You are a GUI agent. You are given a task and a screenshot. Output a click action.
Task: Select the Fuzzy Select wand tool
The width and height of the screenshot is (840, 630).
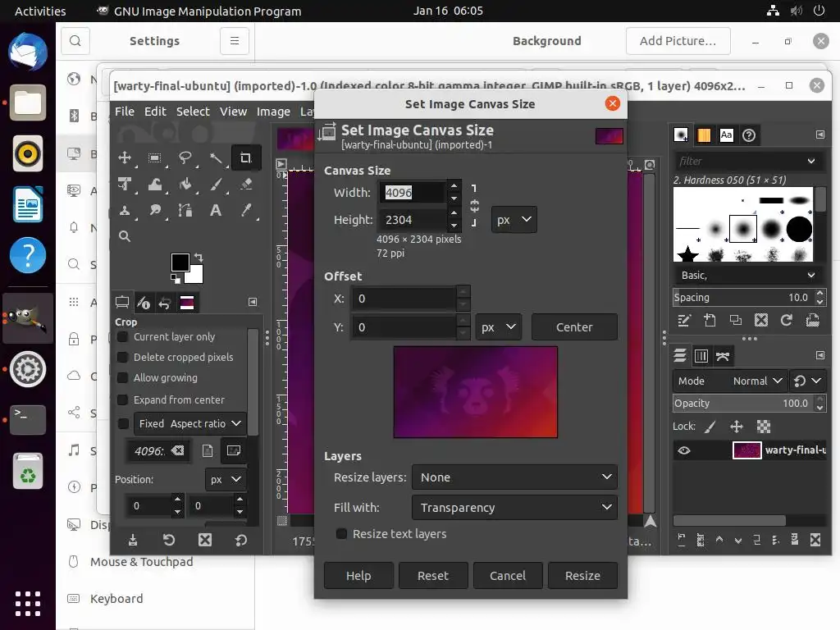pos(216,158)
